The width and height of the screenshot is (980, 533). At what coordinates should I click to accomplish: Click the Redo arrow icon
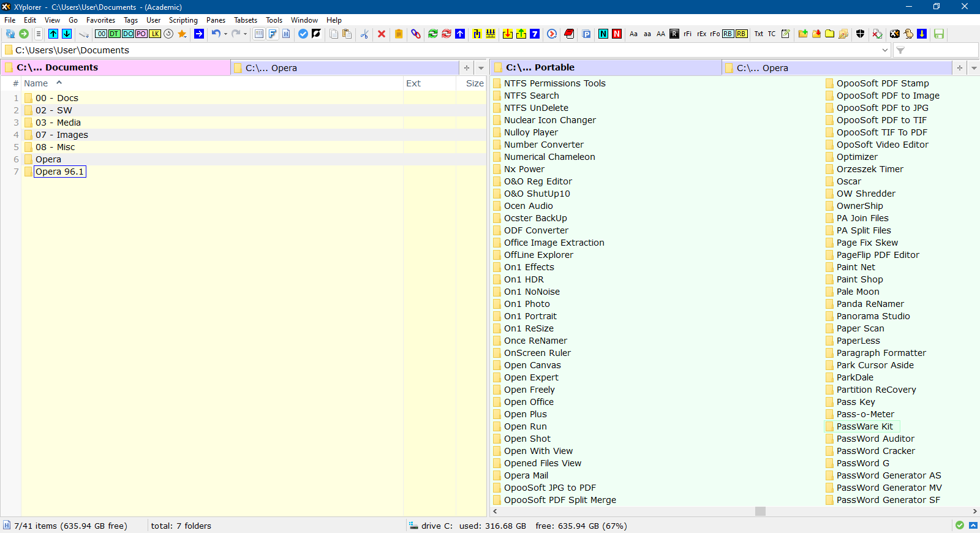coord(235,34)
